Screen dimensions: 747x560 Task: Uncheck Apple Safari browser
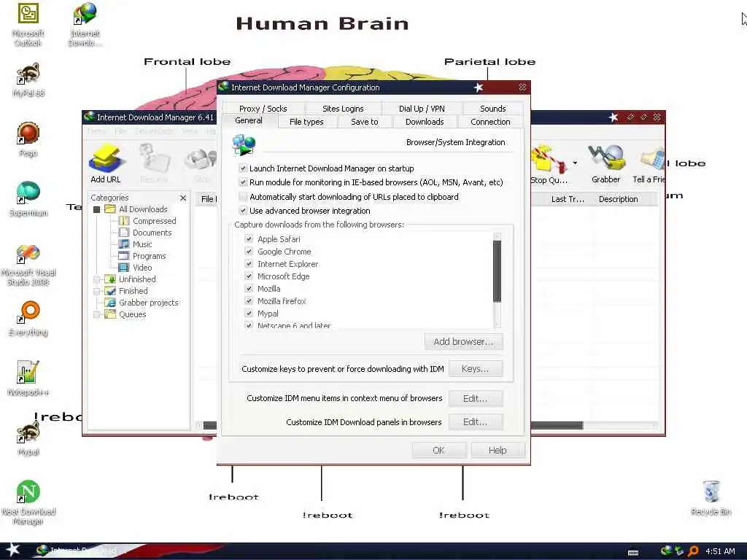[249, 238]
